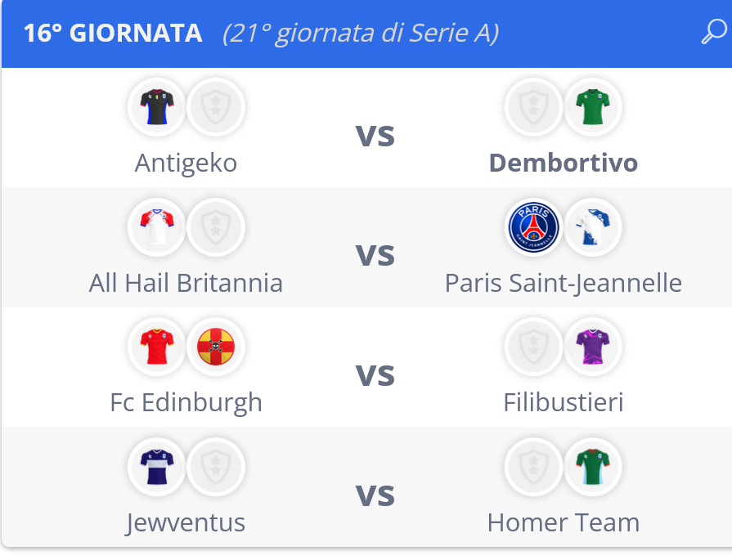The height and width of the screenshot is (560, 732).
Task: Click Antigeko's empty shield crest placeholder
Action: coord(216,107)
